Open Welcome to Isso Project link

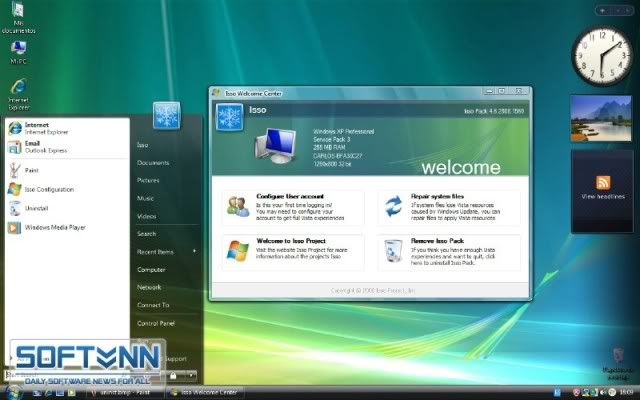coord(293,252)
